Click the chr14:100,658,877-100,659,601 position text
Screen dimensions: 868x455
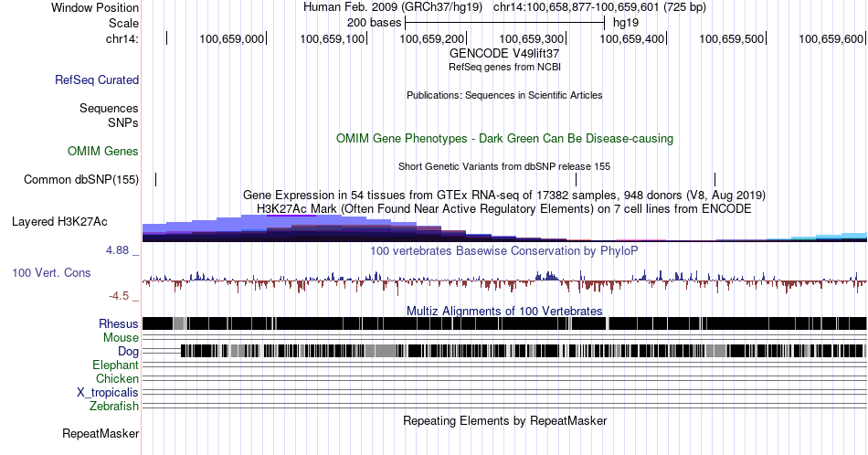coord(599,7)
